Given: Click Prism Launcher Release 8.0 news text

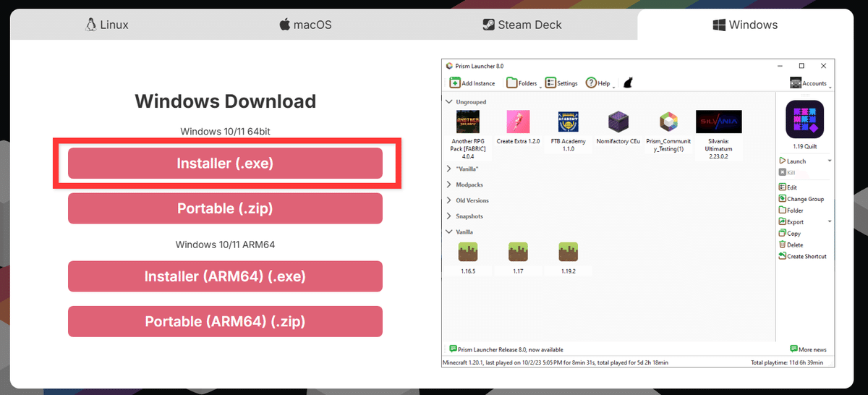Looking at the screenshot, I should (511, 349).
